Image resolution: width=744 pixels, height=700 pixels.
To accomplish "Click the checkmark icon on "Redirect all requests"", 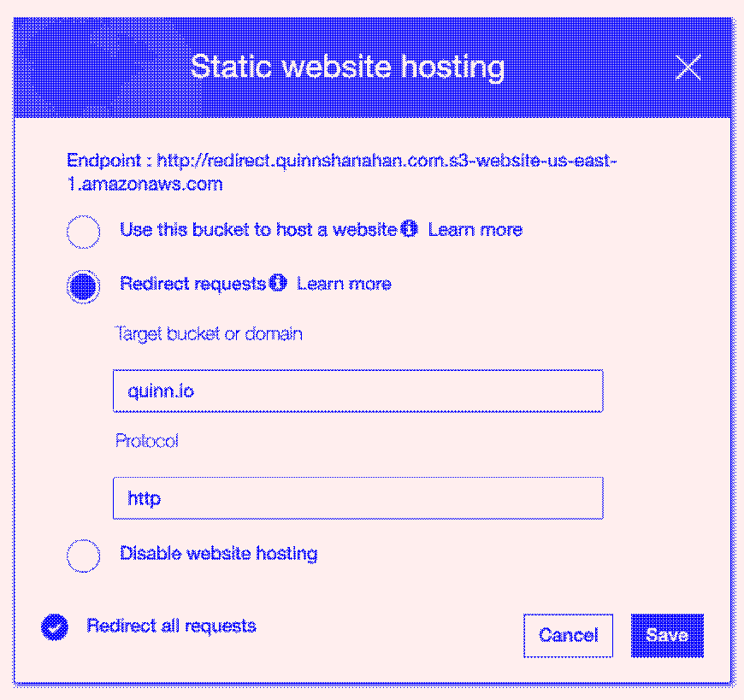I will pyautogui.click(x=55, y=626).
